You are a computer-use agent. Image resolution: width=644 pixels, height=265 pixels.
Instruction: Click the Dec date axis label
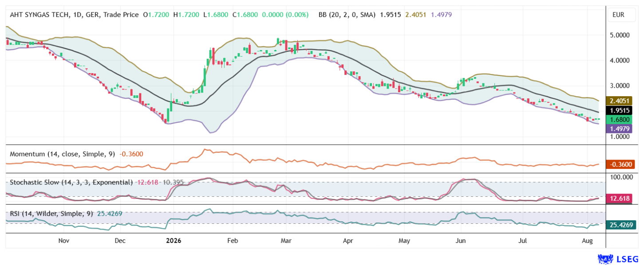click(120, 241)
